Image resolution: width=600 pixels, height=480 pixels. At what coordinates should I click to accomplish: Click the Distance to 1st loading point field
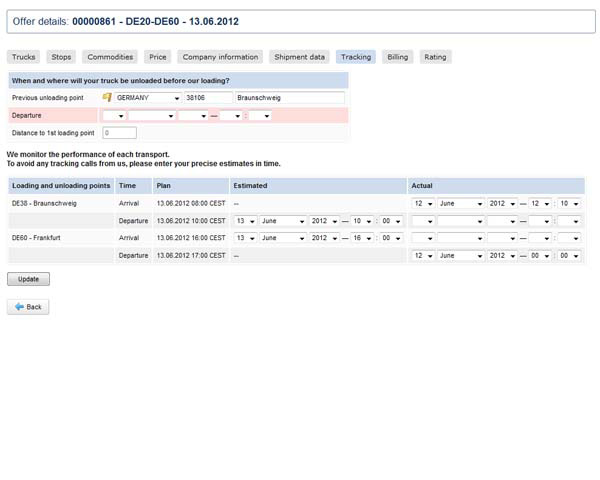[x=119, y=132]
